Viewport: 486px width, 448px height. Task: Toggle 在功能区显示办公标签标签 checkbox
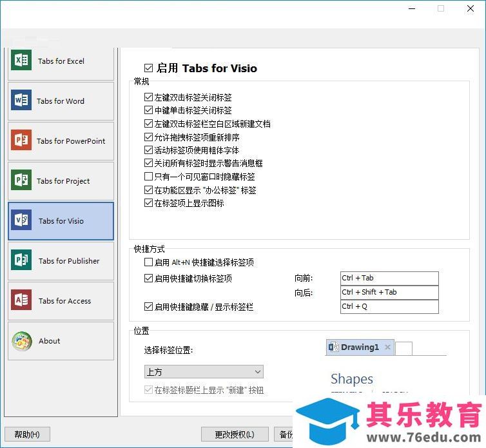coord(148,190)
